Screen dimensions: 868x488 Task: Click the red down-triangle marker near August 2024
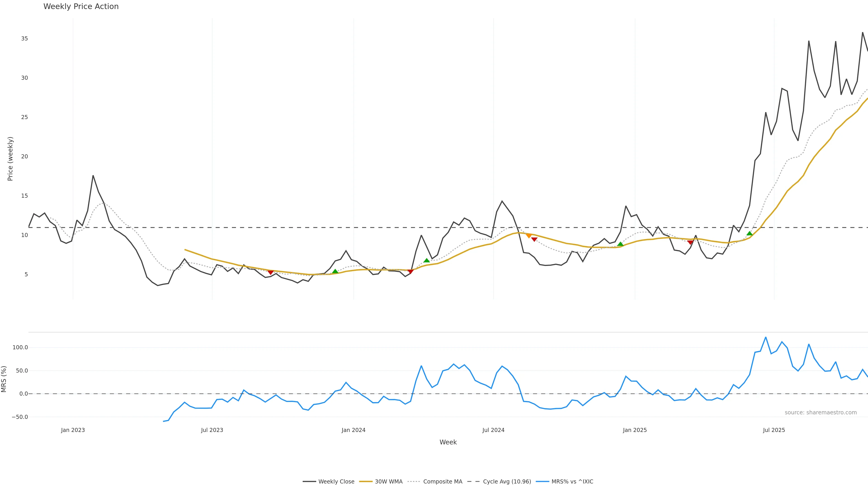click(534, 239)
